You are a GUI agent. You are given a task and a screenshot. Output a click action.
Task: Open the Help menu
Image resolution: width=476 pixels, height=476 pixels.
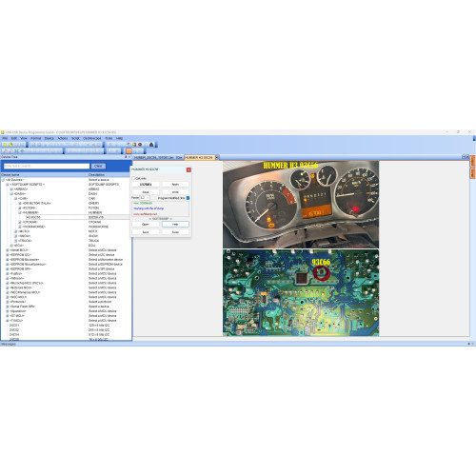[119, 138]
